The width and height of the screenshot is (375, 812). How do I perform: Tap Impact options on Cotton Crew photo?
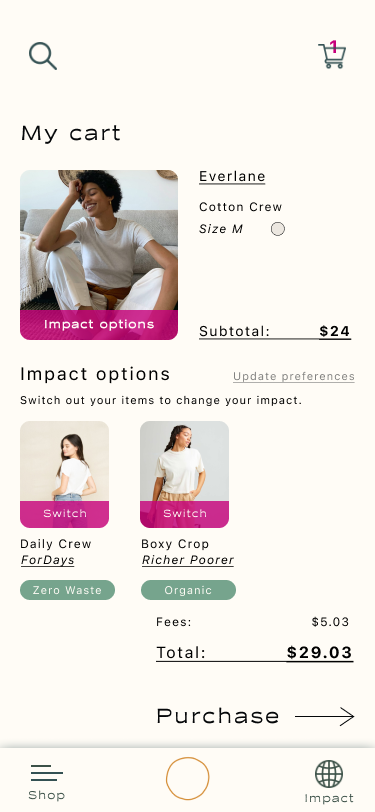click(x=99, y=325)
